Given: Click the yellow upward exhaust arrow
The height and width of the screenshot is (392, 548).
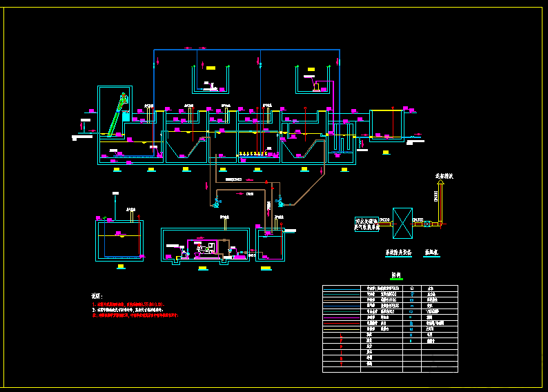Looking at the screenshot, I should click(441, 182).
